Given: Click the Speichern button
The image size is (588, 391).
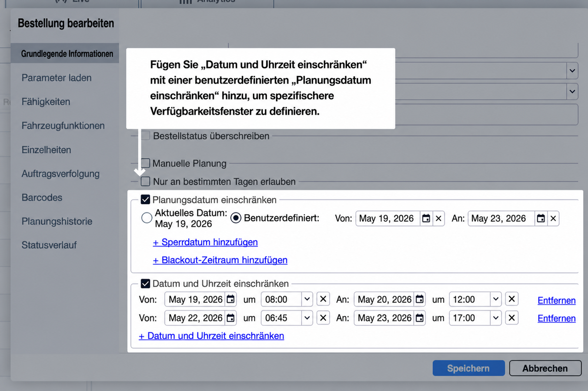Looking at the screenshot, I should [x=468, y=368].
